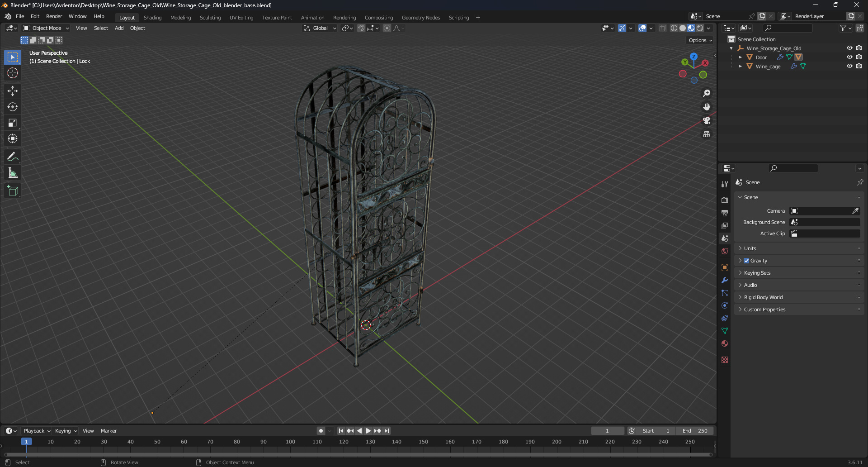The image size is (868, 467).
Task: Open the Texture properties tab
Action: tap(725, 360)
